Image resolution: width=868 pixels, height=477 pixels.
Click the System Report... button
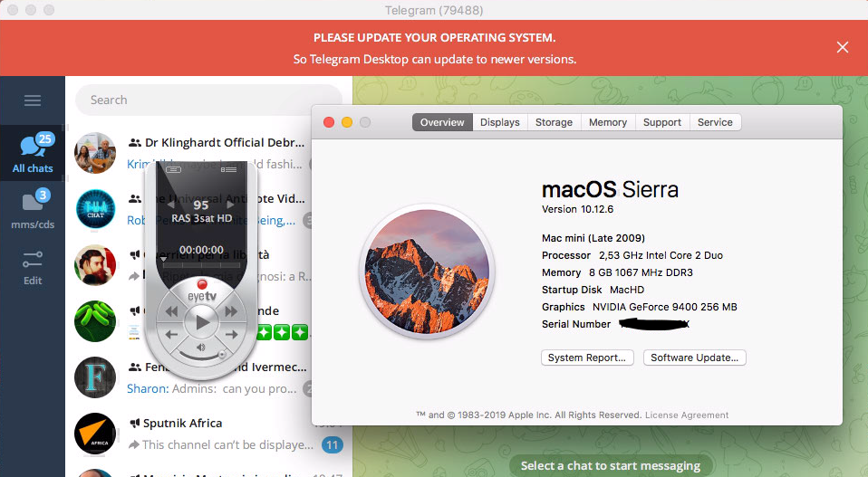coord(587,358)
